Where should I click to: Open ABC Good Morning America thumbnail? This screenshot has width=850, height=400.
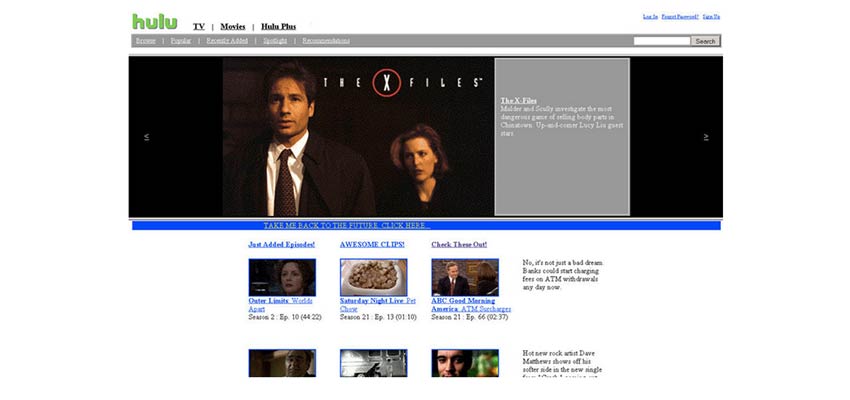coord(465,277)
